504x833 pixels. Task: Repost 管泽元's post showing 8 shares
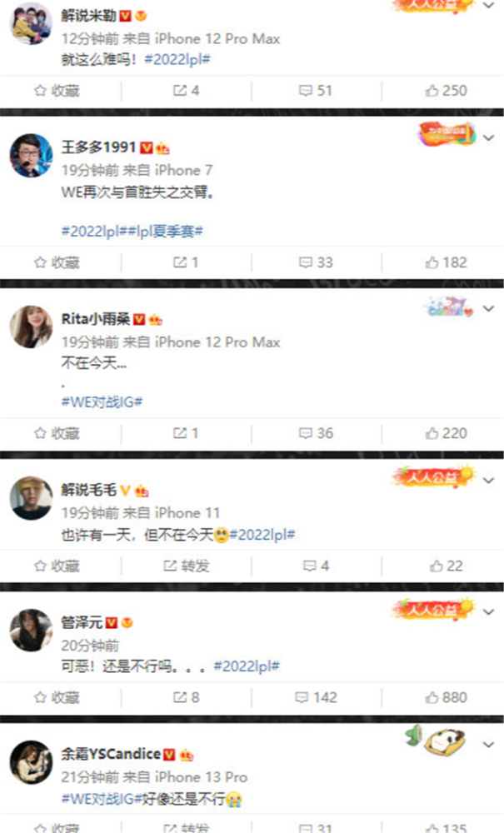point(186,697)
